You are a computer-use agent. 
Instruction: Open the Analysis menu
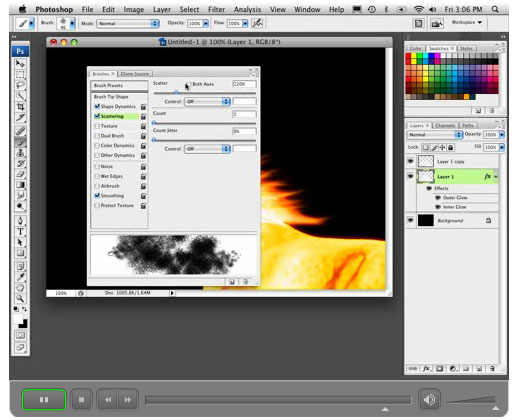click(x=247, y=9)
